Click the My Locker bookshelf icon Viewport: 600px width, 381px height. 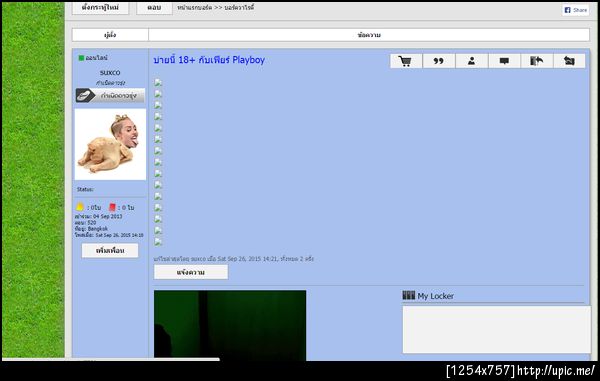click(409, 295)
